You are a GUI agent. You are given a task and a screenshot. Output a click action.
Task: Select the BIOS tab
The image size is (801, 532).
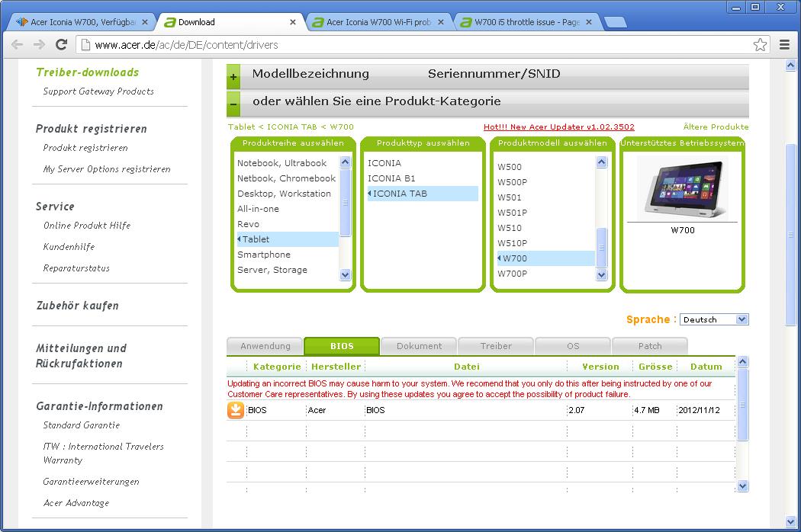coord(342,346)
